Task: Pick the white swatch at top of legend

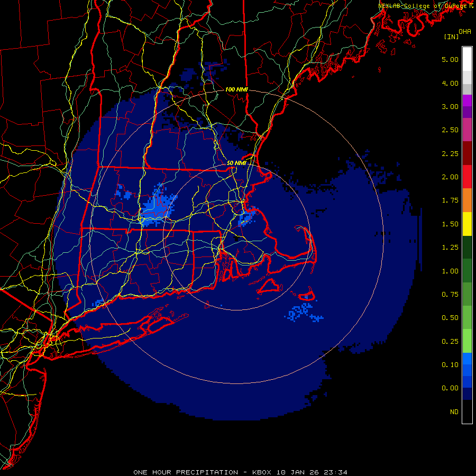Action: point(467,59)
